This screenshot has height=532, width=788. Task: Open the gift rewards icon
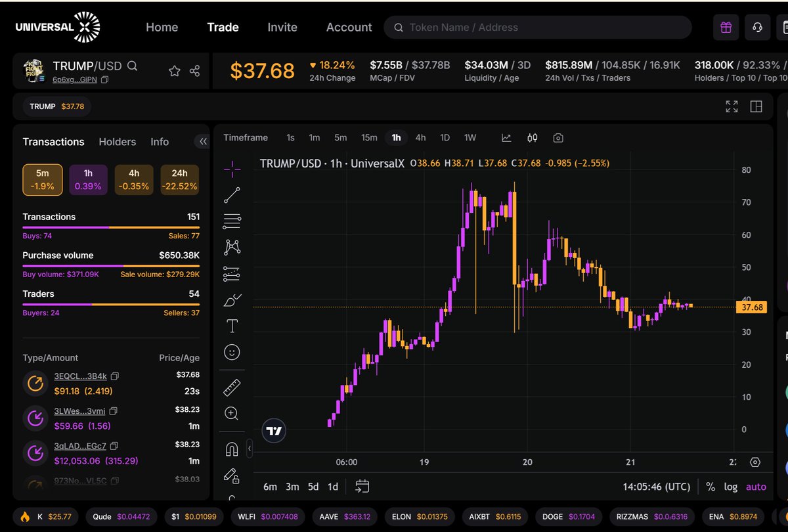tap(726, 28)
